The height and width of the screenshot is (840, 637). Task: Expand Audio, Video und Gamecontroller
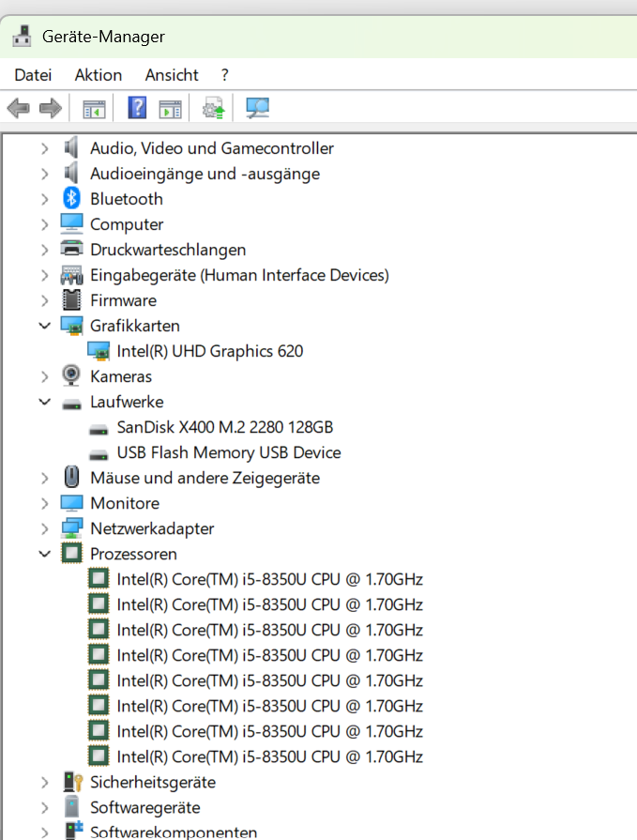click(x=45, y=148)
